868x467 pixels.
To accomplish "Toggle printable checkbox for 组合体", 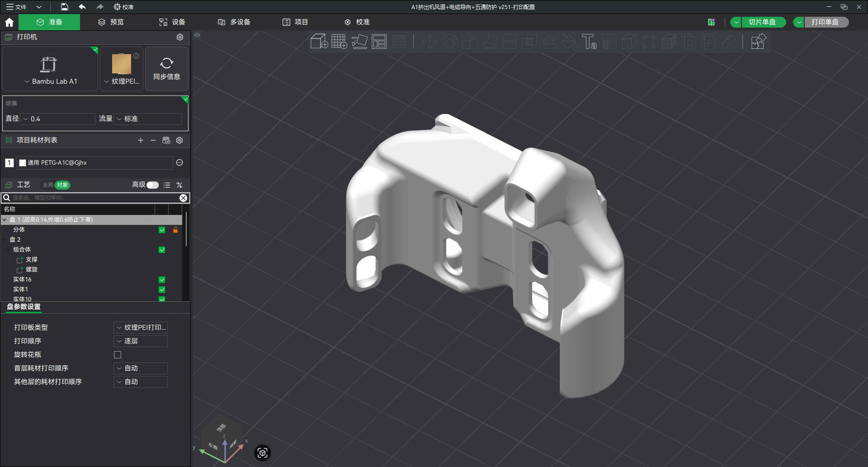I will pos(162,250).
